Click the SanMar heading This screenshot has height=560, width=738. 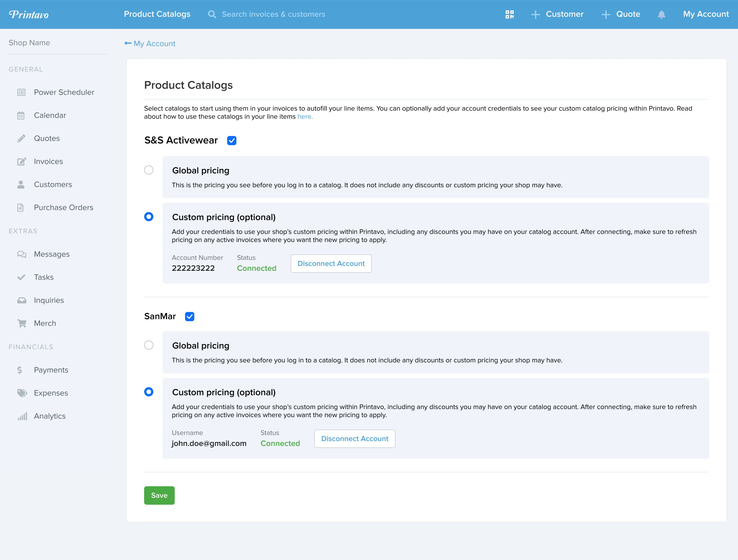point(160,316)
